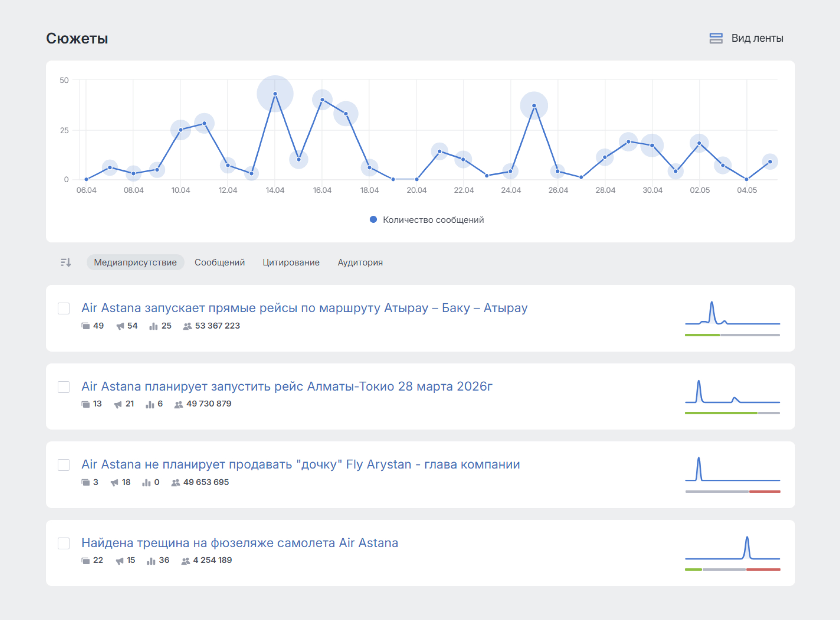840x620 pixels.
Task: Click sparkline of Атырау – Баку story
Action: coord(732,313)
